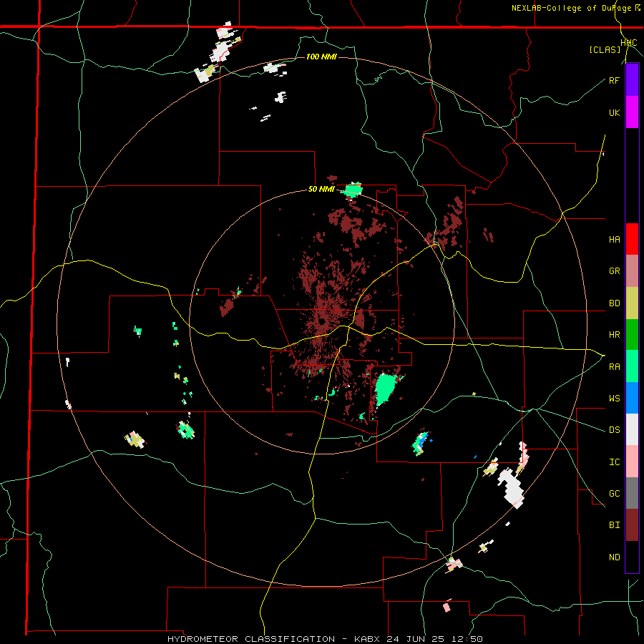Screen dimensions: 644x644
Task: Click the magenta UK legend color swatch
Action: (632, 112)
